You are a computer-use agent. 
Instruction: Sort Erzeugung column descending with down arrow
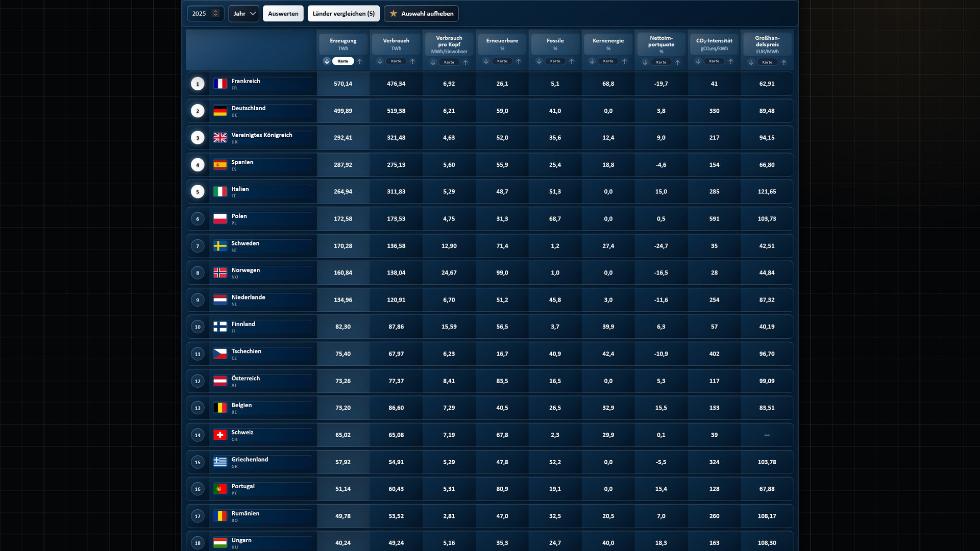point(327,61)
